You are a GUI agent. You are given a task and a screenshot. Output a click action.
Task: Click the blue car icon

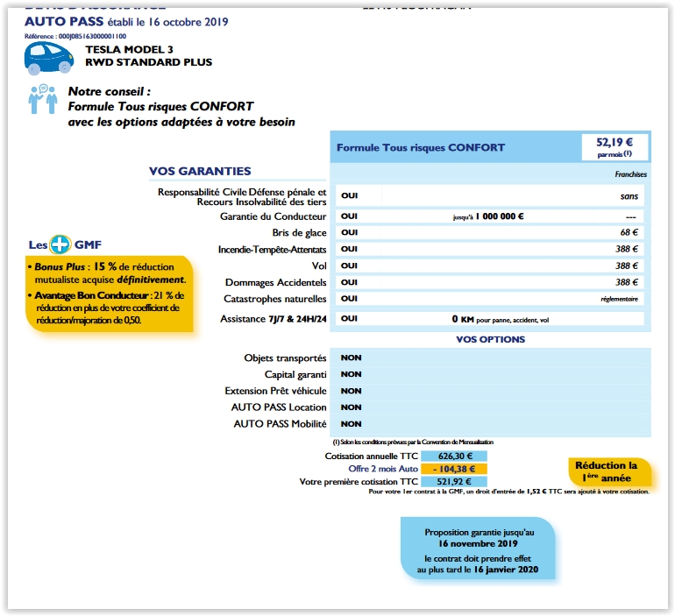coord(48,58)
